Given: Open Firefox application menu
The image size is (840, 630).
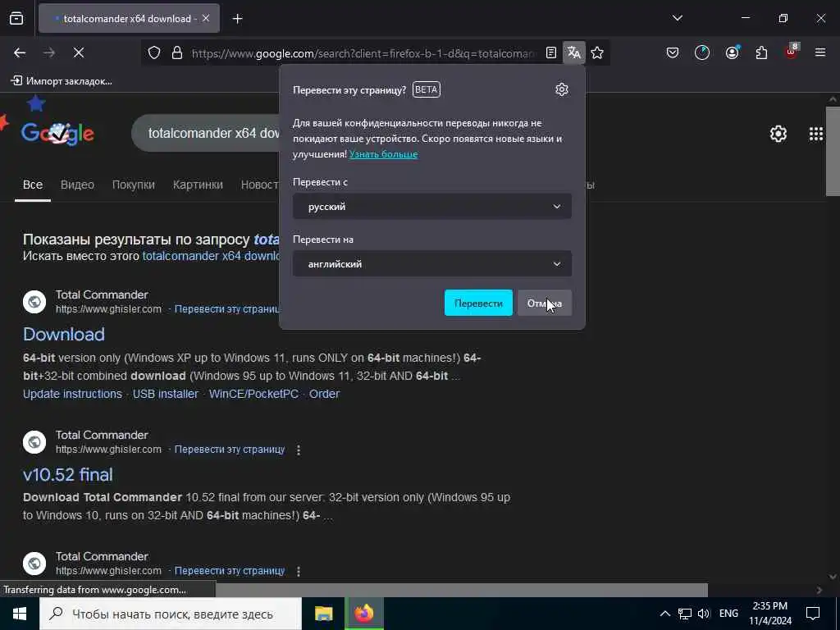Looking at the screenshot, I should pos(820,52).
